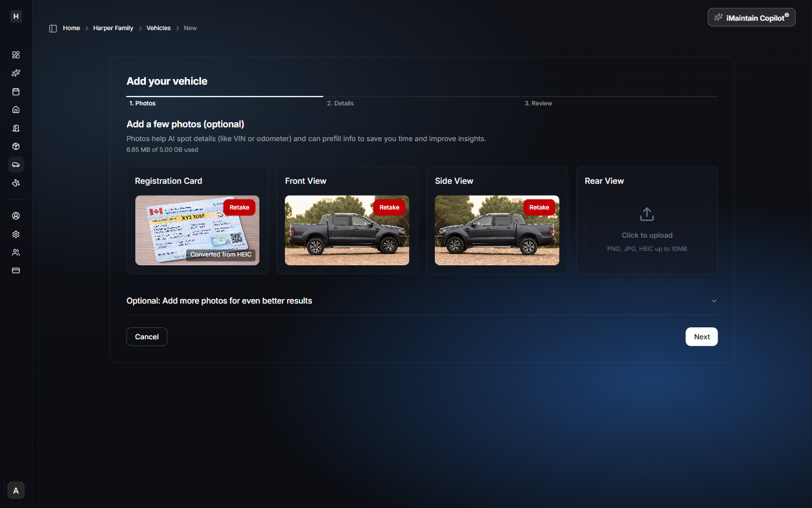Open the calendar icon in the sidebar

(x=16, y=91)
